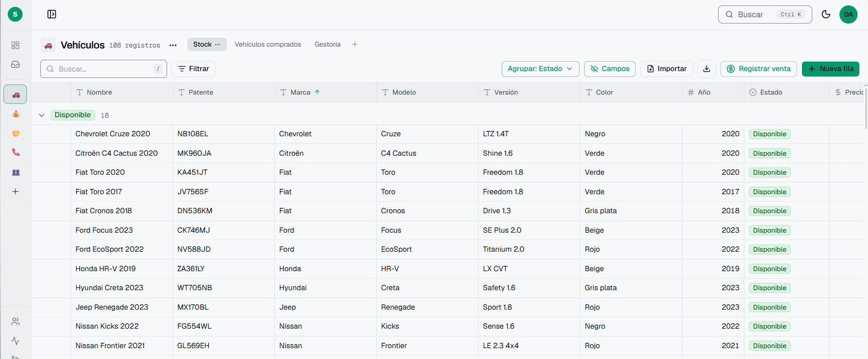
Task: Toggle the sidebar panel icon
Action: point(52,14)
